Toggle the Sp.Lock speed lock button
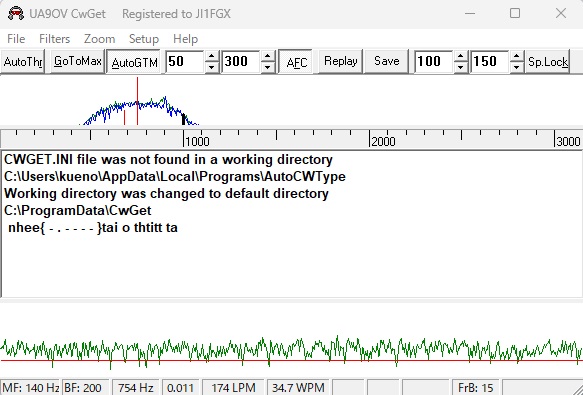Image resolution: width=583 pixels, height=395 pixels. click(x=547, y=61)
